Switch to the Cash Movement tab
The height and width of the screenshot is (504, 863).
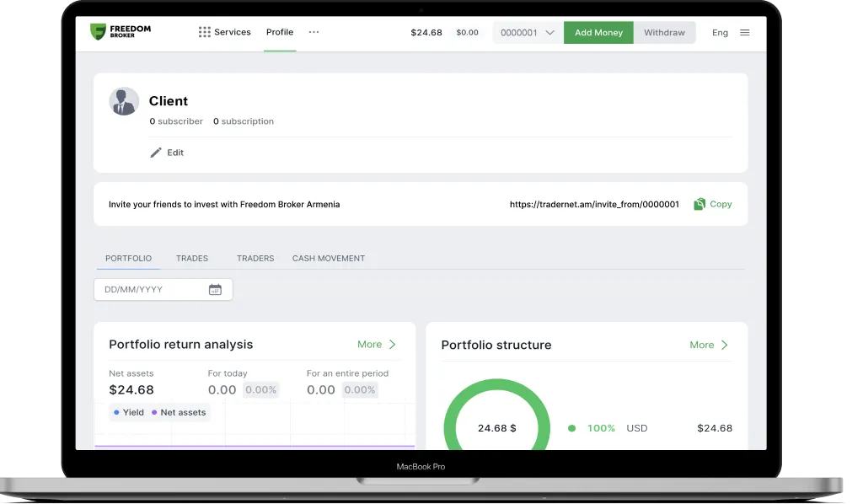(329, 258)
